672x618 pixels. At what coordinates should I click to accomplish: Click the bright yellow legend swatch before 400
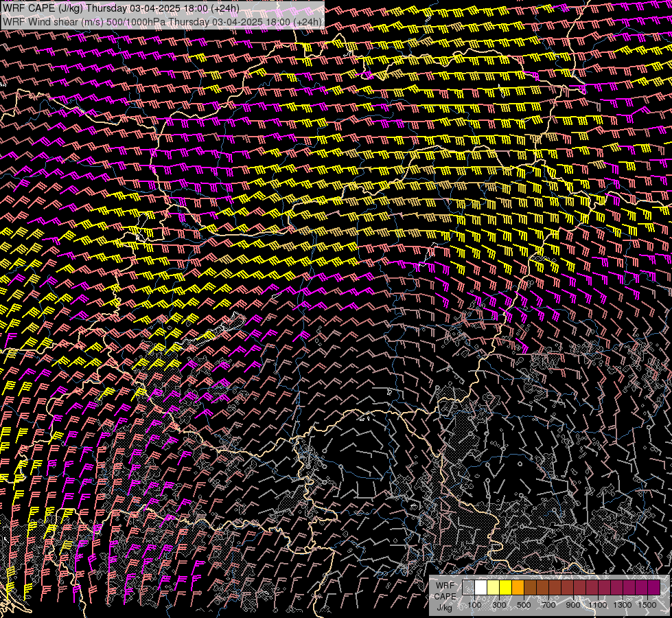506,587
